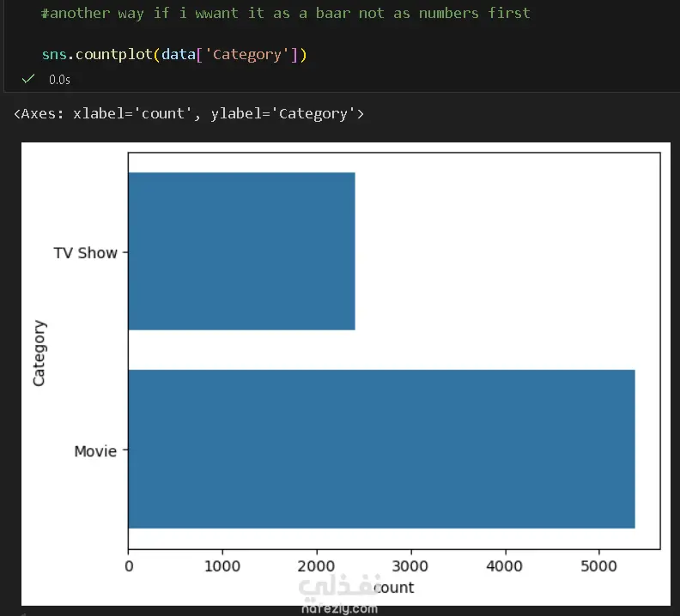Click the 1000 tick label
The width and height of the screenshot is (680, 616).
[x=222, y=566]
